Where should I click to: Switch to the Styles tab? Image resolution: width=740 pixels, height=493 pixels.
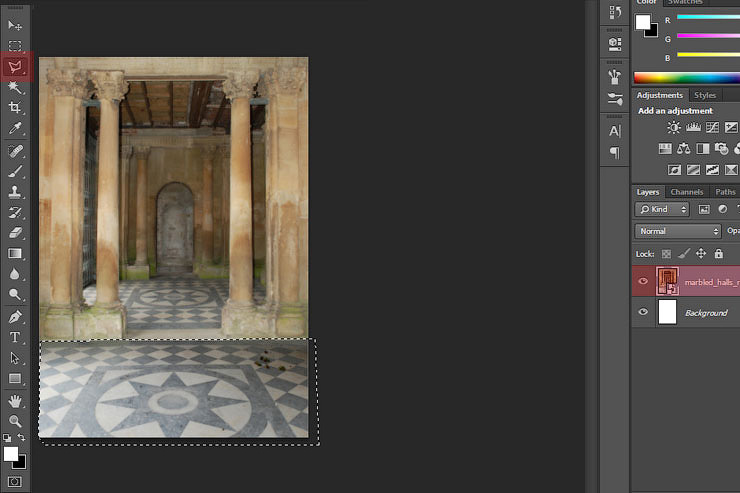point(704,95)
